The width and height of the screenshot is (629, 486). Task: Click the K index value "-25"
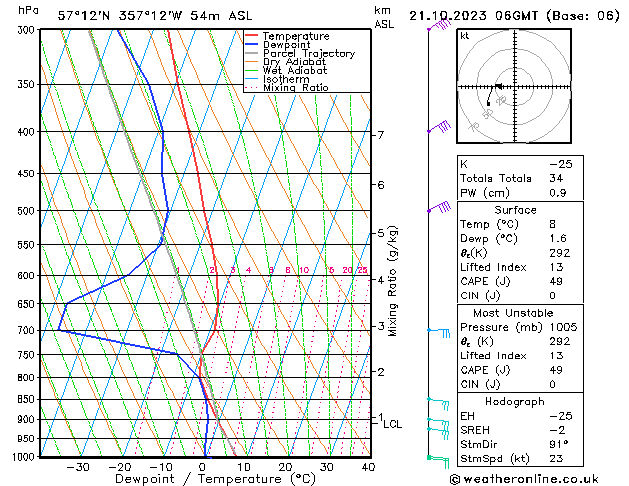pos(561,164)
